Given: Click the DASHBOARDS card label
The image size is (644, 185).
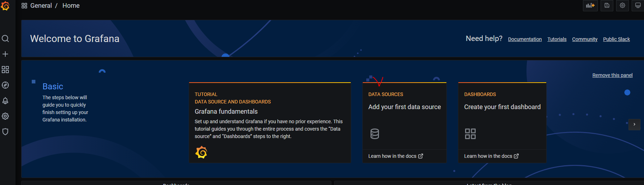Looking at the screenshot, I should pyautogui.click(x=480, y=94).
